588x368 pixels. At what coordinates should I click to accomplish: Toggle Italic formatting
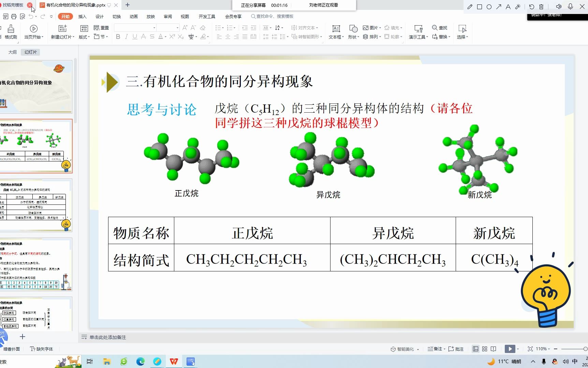point(126,37)
